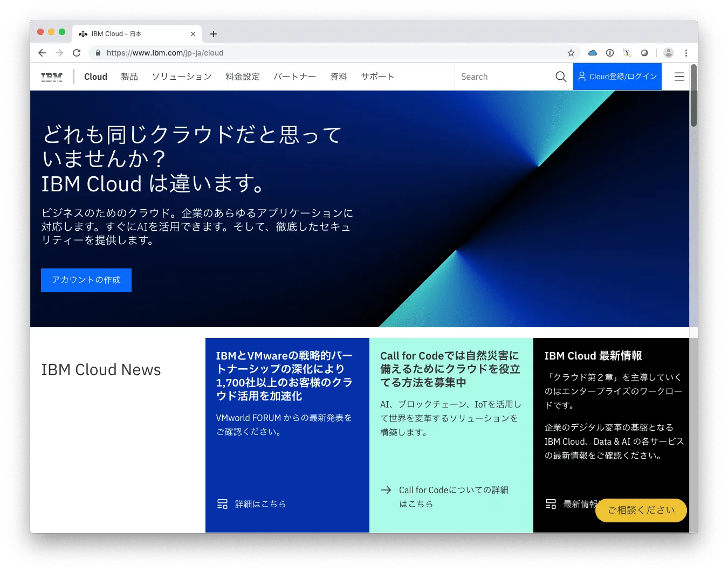This screenshot has height=573, width=728.
Task: Click the 1Password-style circle extension icon
Action: click(x=610, y=53)
